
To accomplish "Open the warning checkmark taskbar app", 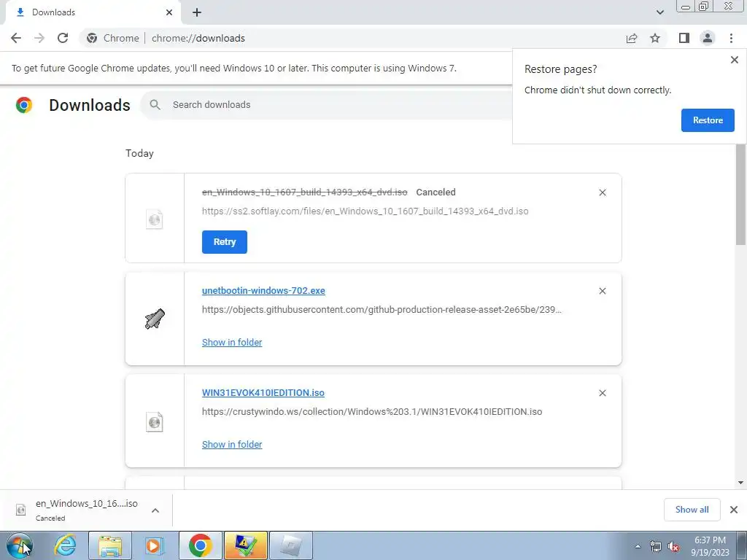I will (x=246, y=545).
